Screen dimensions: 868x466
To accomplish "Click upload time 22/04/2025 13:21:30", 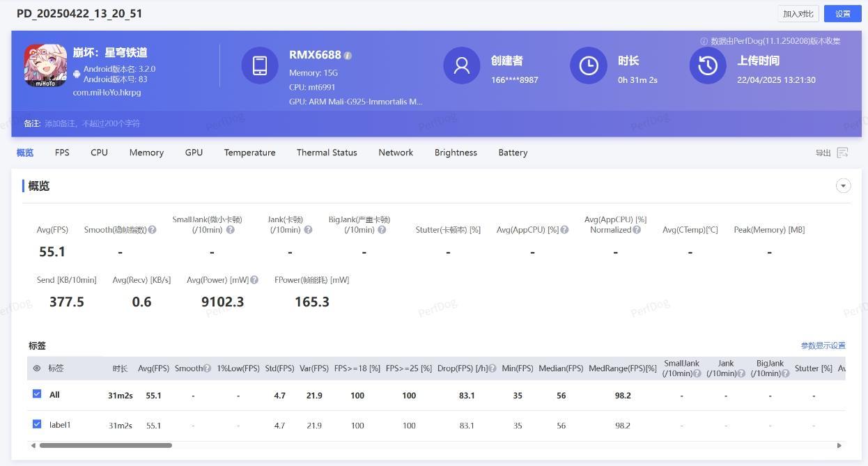I will tap(776, 80).
